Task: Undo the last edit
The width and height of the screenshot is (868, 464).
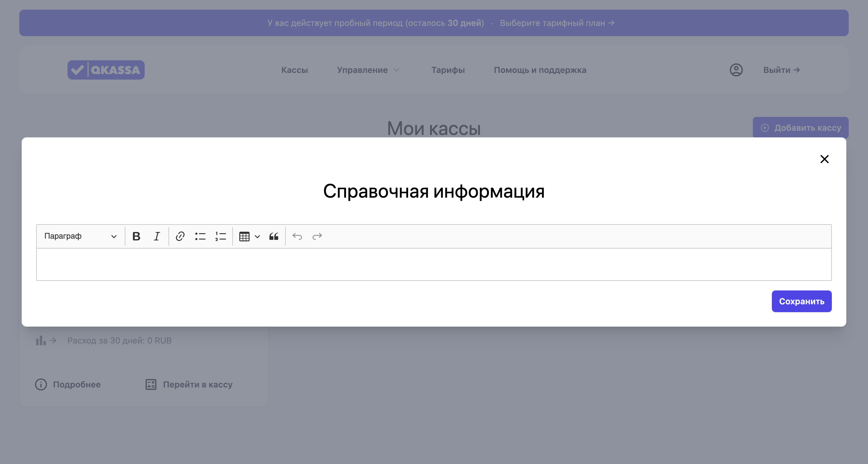Action: [297, 236]
